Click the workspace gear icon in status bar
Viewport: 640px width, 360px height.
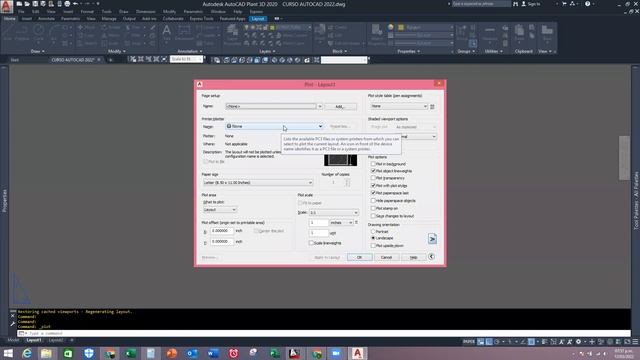[x=578, y=342]
